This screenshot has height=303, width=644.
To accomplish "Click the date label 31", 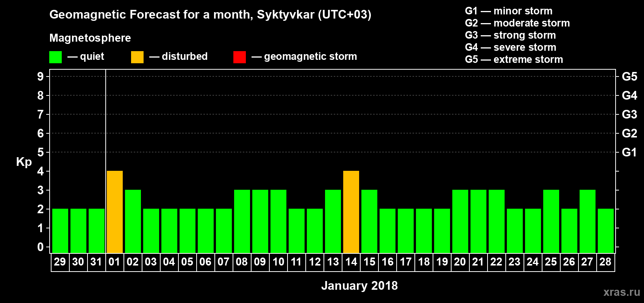I will [x=96, y=262].
